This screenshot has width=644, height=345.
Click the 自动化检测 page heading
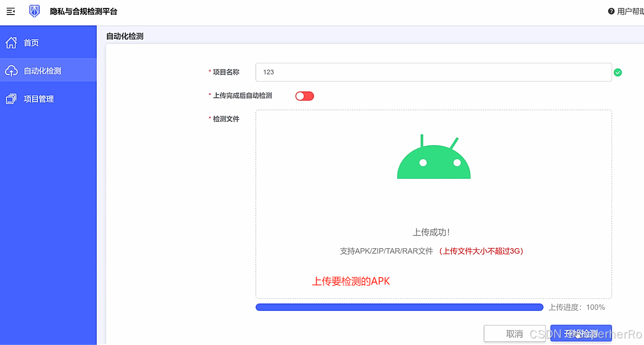[125, 36]
